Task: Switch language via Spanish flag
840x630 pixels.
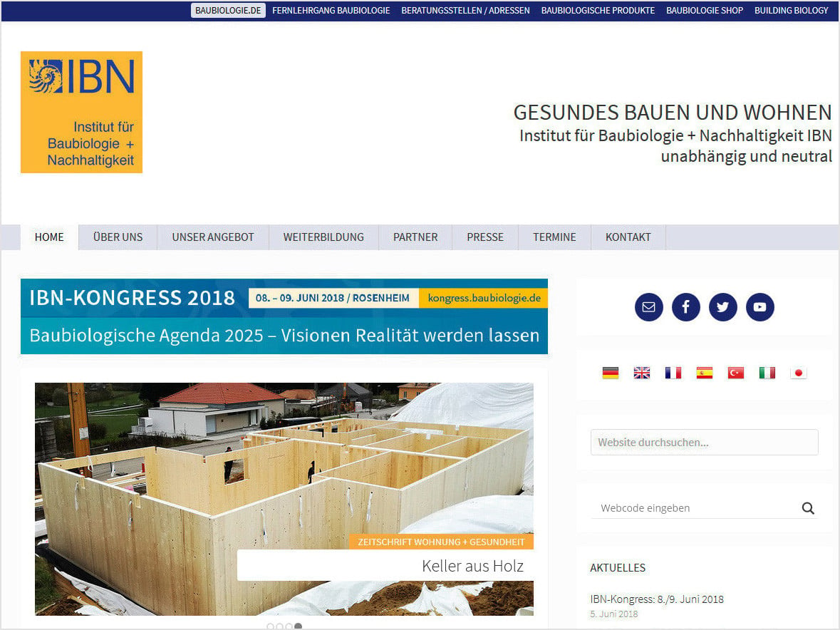Action: coord(705,373)
